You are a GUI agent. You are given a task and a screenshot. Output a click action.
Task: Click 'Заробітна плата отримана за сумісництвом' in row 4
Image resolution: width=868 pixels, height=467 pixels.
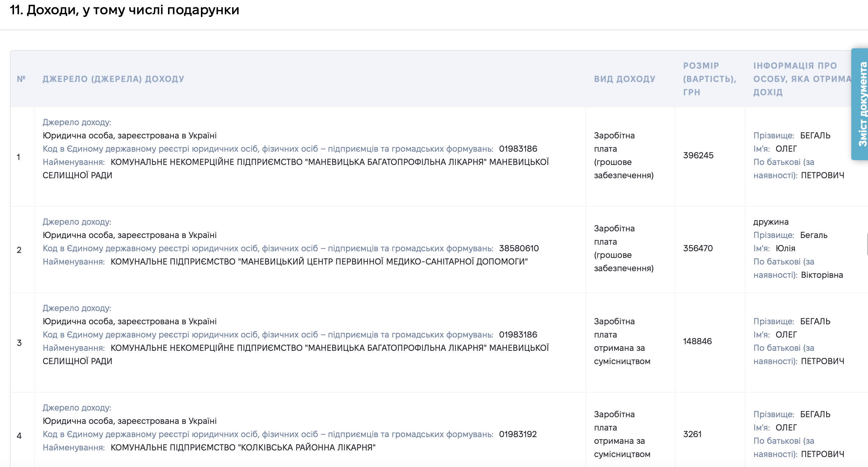[x=622, y=434]
